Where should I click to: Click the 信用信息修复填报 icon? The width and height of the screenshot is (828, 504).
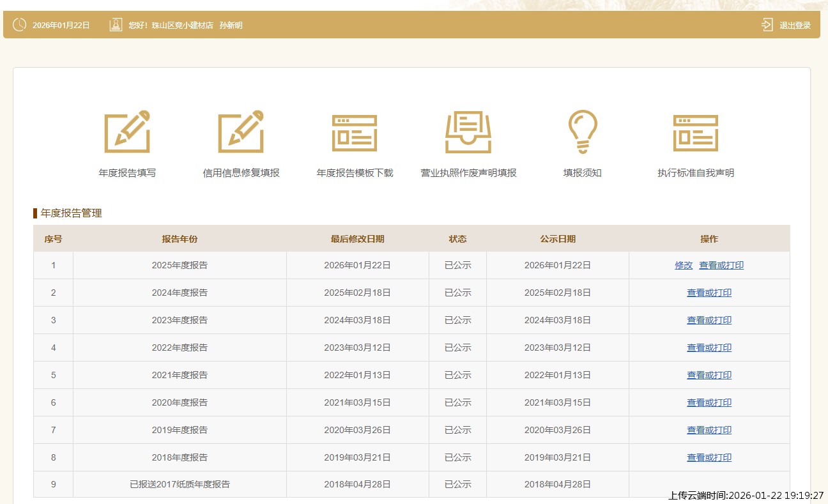241,132
